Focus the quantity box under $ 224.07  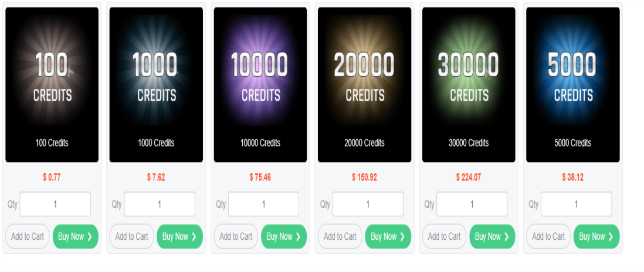[x=472, y=204]
